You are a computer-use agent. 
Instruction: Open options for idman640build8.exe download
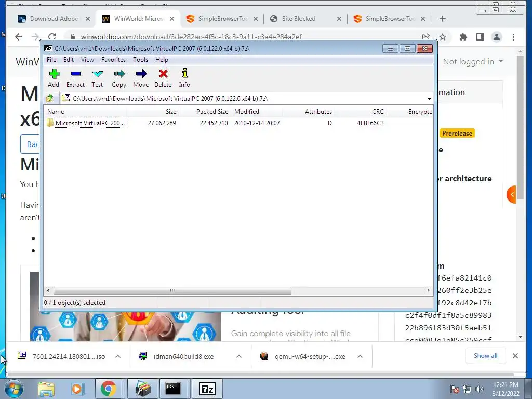pyautogui.click(x=239, y=356)
